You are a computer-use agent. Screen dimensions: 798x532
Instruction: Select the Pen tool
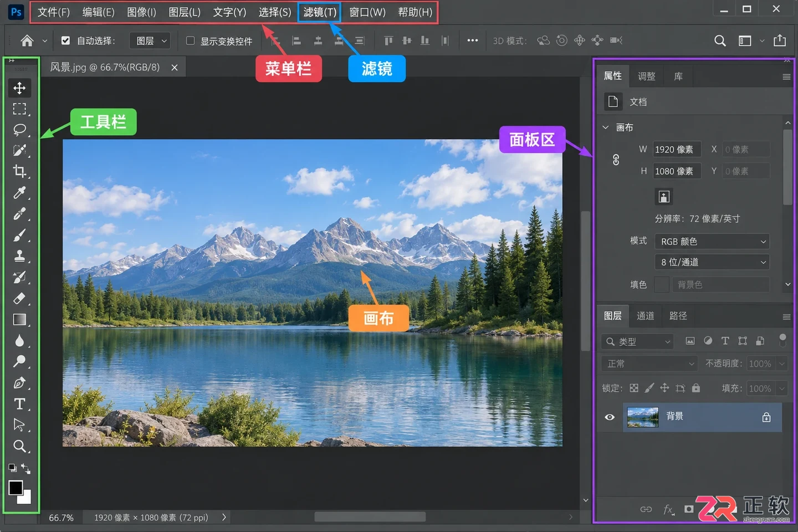point(19,382)
